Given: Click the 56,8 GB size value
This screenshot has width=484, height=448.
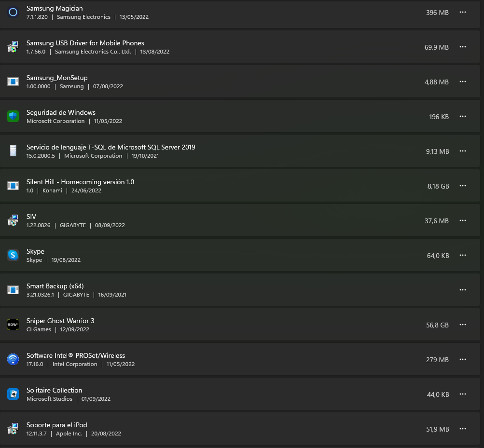Looking at the screenshot, I should click(x=437, y=325).
